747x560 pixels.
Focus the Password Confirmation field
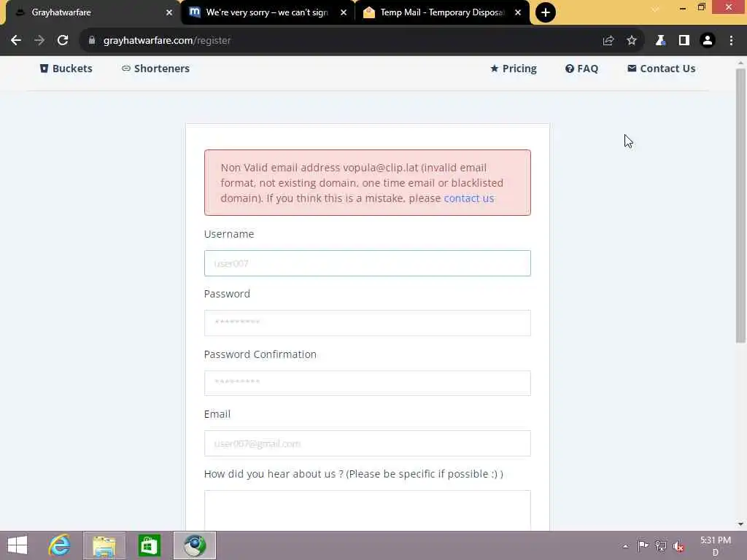click(x=368, y=383)
